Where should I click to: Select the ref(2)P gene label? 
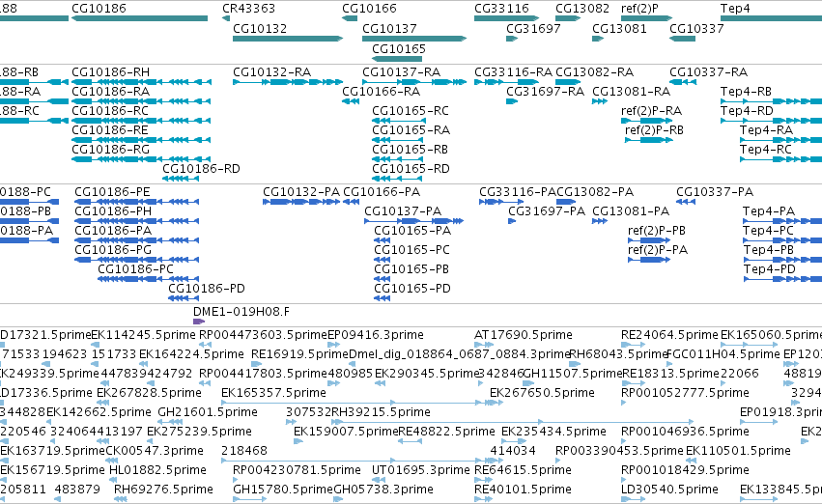[639, 9]
